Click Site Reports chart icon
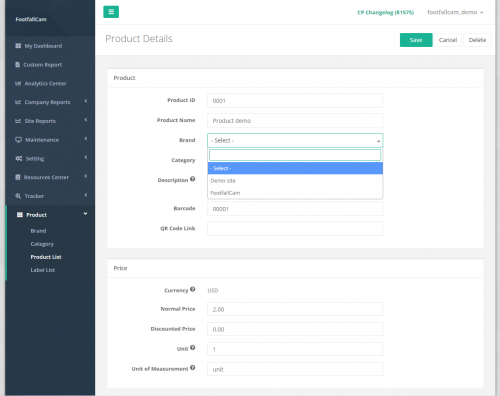This screenshot has height=396, width=500. click(18, 121)
